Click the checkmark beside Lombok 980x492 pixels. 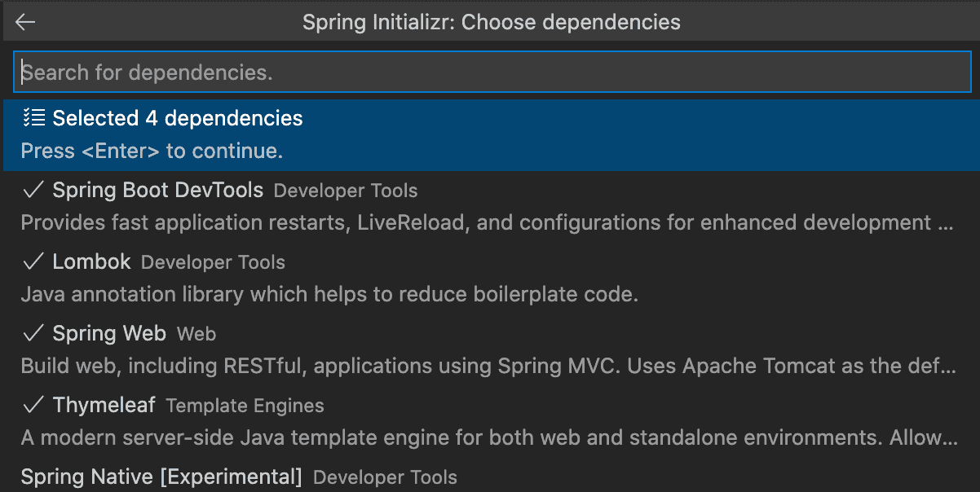(x=33, y=261)
